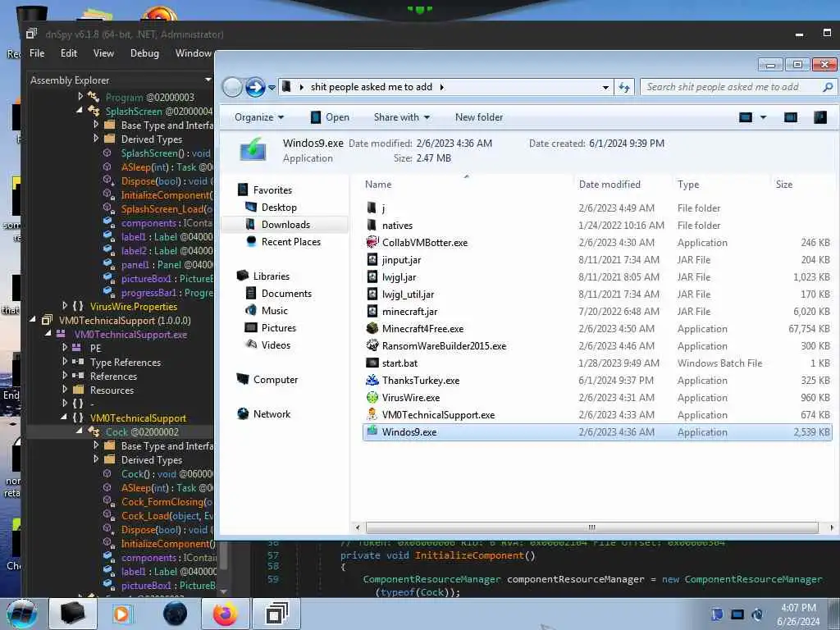Open Organize dropdown menu

coord(259,117)
